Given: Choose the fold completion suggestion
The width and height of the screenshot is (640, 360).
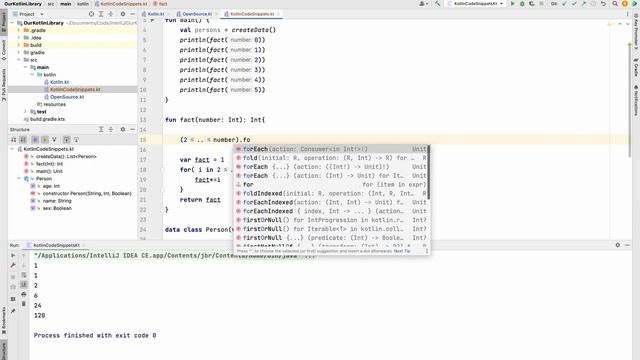Looking at the screenshot, I should (x=332, y=158).
